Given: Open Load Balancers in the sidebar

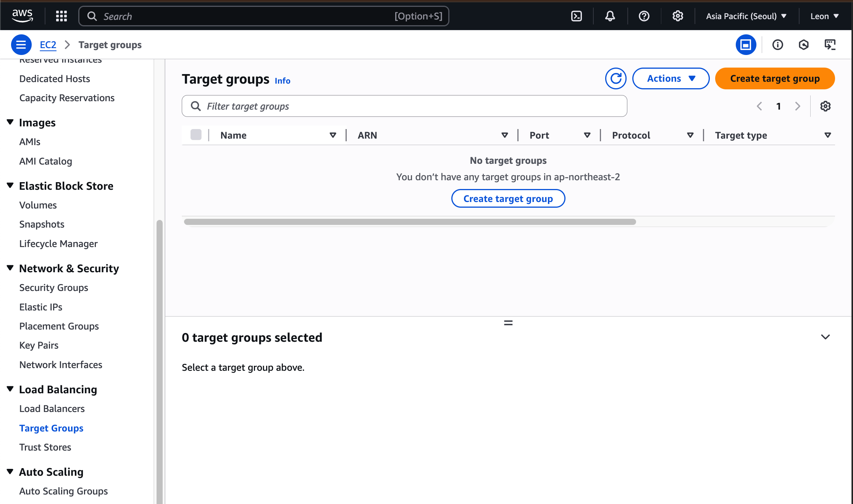Looking at the screenshot, I should coord(52,409).
